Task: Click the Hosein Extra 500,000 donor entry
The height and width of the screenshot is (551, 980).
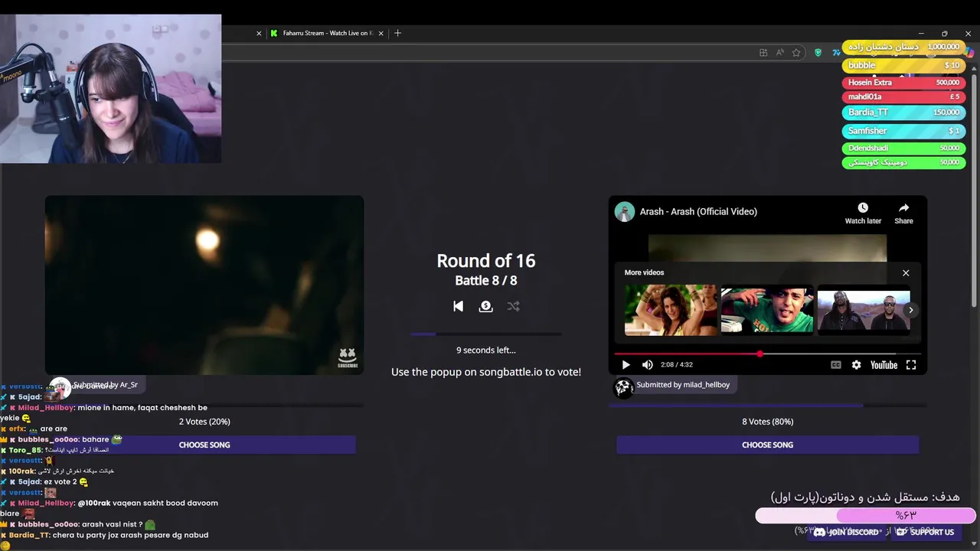Action: point(903,82)
